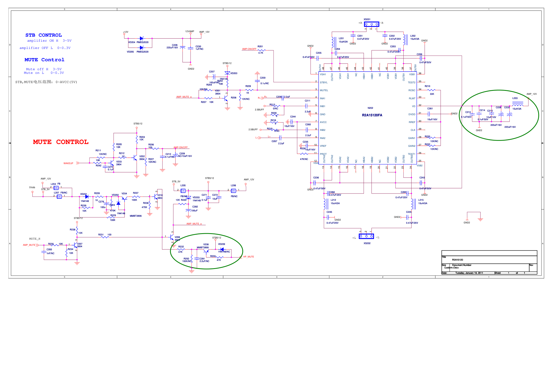
Task: Click the R2A15120FA chip label
Action: click(x=372, y=115)
